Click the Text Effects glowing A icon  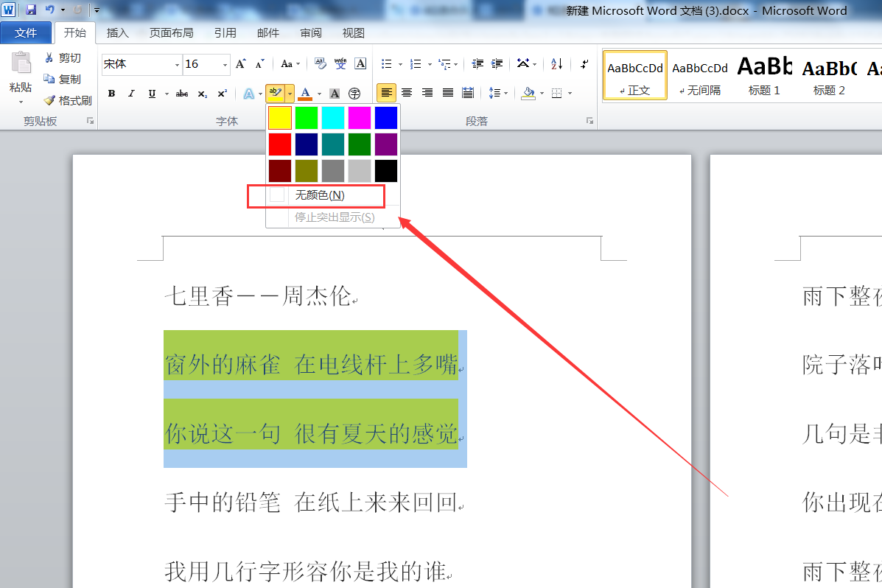tap(248, 94)
